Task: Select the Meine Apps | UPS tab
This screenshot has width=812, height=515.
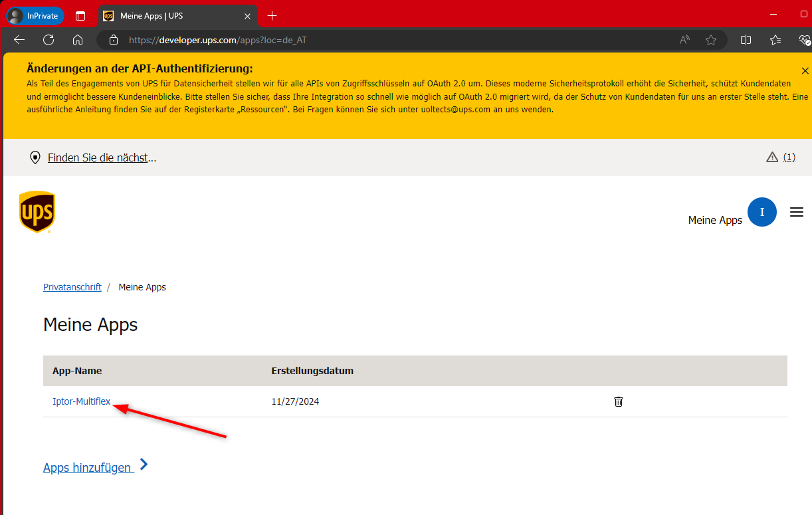Action: click(x=173, y=15)
